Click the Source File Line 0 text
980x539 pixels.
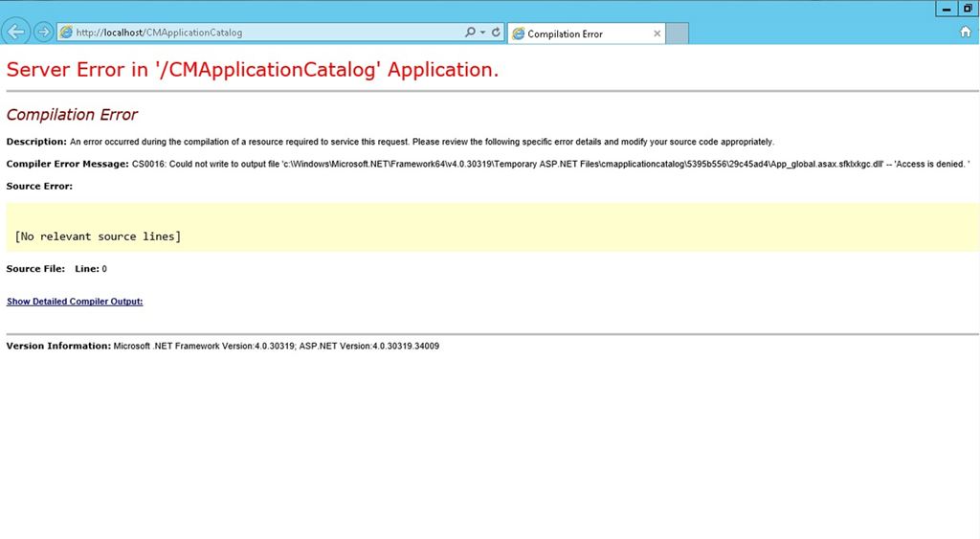56,269
